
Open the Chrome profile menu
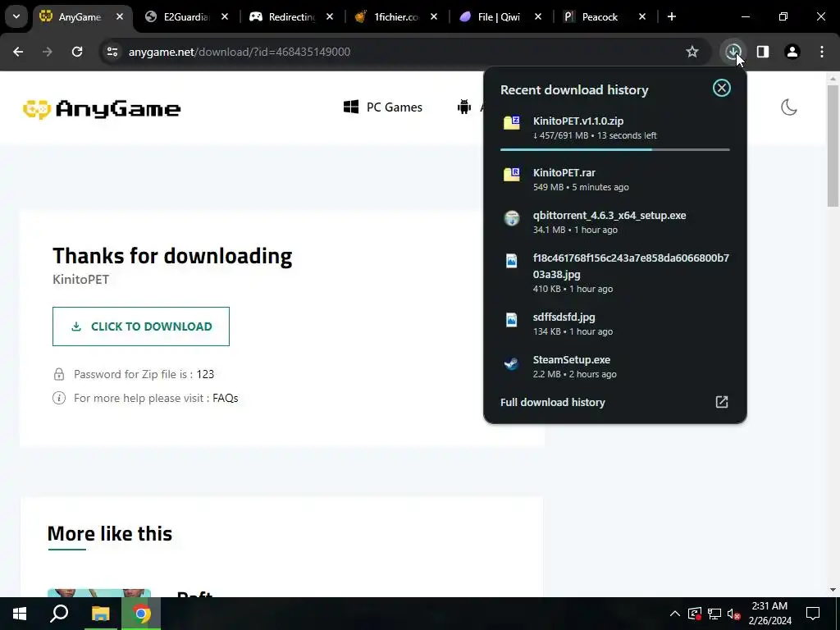point(792,52)
